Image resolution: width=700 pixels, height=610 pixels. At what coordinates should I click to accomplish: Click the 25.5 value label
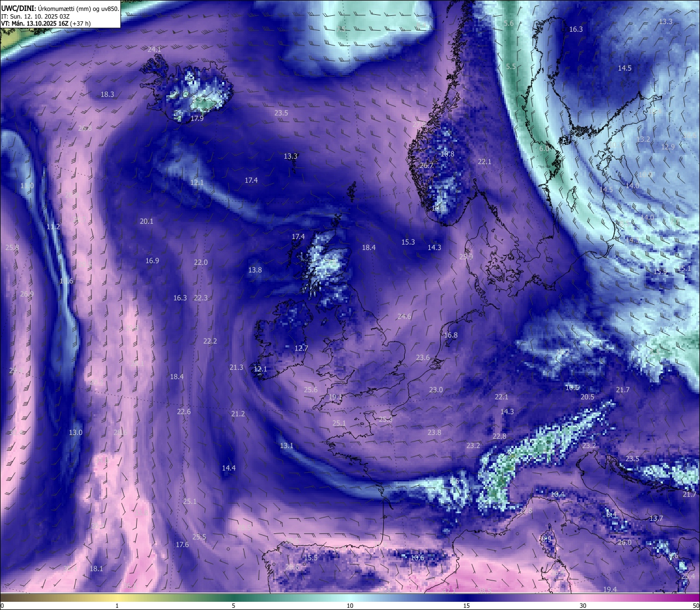click(x=199, y=537)
